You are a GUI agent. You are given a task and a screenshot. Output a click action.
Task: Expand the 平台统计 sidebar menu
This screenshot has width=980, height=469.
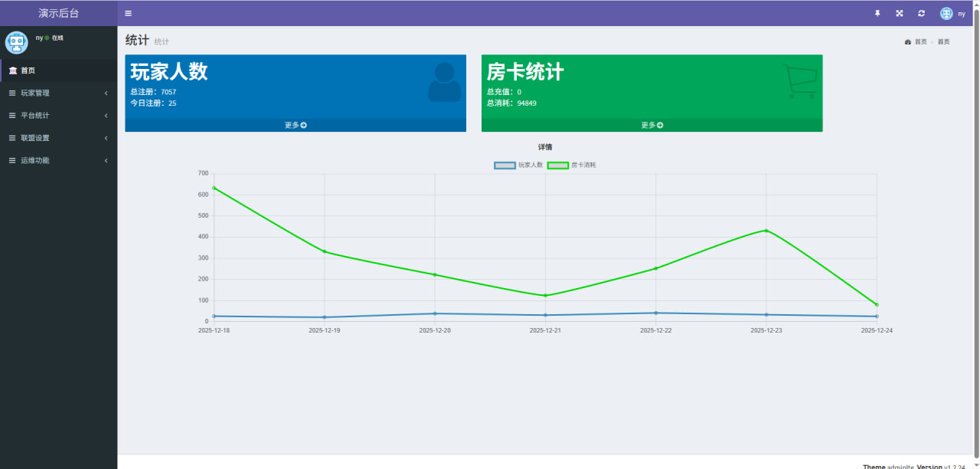[58, 116]
